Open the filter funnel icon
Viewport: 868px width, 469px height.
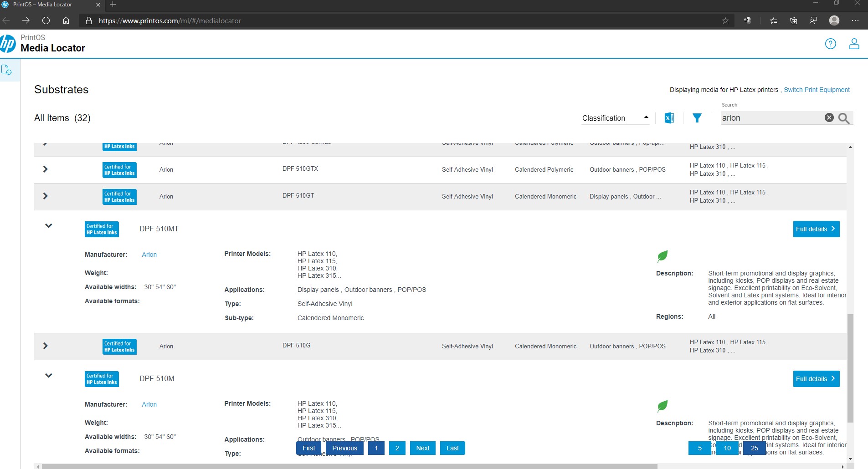pos(697,118)
